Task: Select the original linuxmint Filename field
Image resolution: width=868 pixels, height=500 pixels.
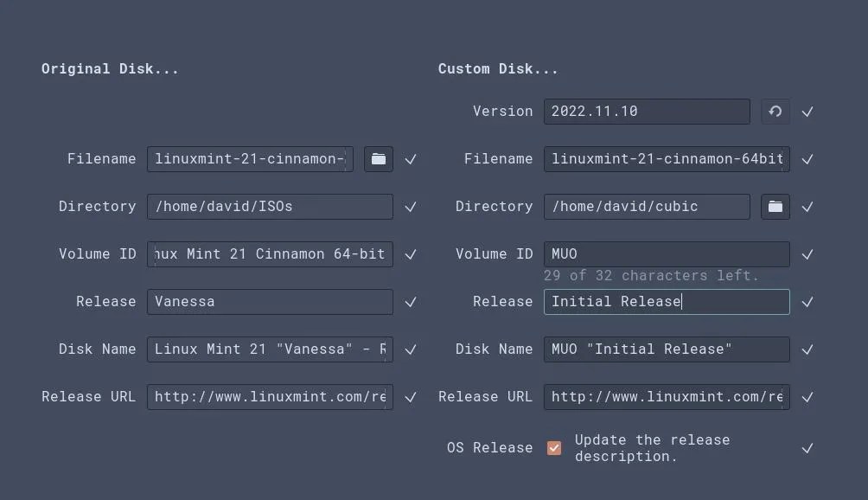Action: point(249,158)
